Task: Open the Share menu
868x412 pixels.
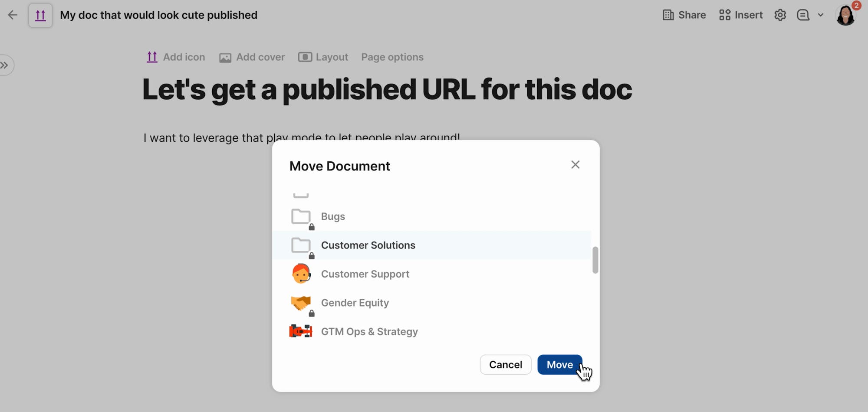Action: pyautogui.click(x=684, y=15)
